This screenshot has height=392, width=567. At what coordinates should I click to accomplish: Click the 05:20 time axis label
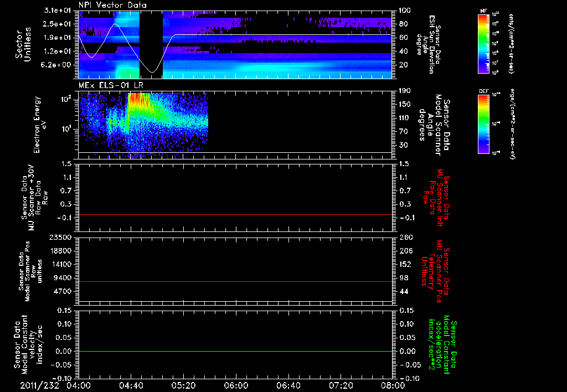[183, 385]
